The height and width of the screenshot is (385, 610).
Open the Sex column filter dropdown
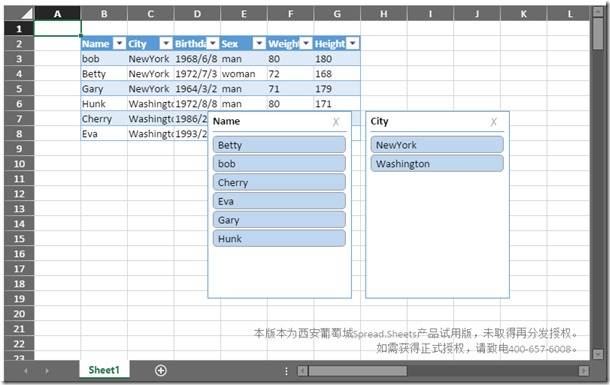pyautogui.click(x=259, y=44)
